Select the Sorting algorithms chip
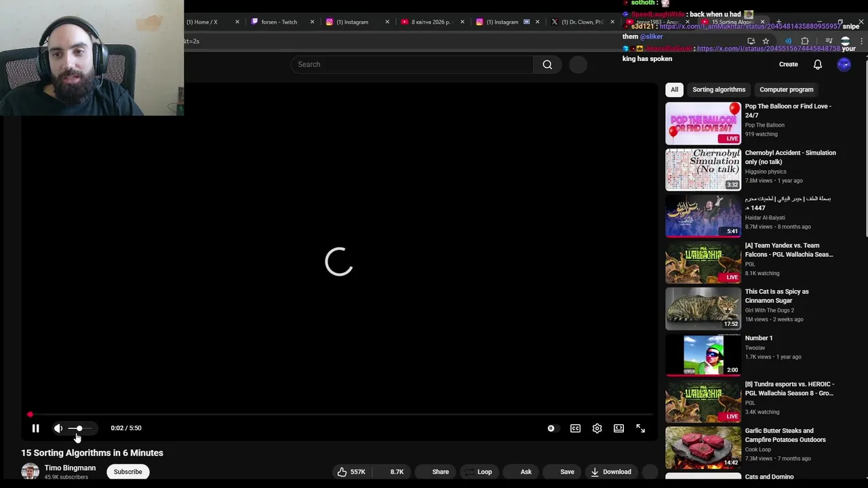This screenshot has width=868, height=488. 719,89
